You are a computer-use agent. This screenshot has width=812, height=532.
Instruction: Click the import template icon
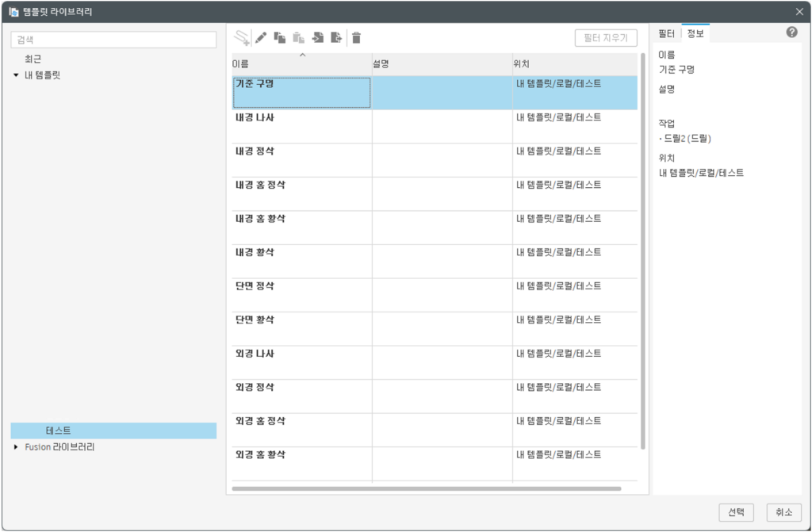click(317, 37)
